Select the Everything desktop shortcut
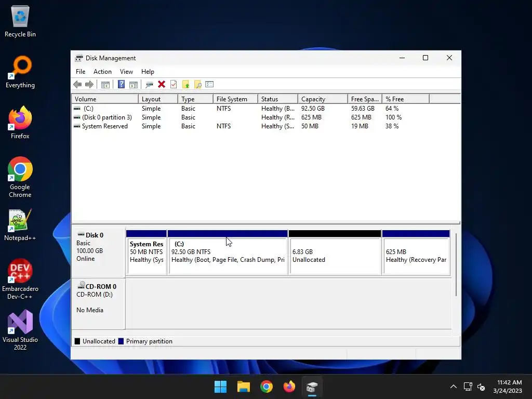Screen dimensions: 532x399 (x=20, y=72)
